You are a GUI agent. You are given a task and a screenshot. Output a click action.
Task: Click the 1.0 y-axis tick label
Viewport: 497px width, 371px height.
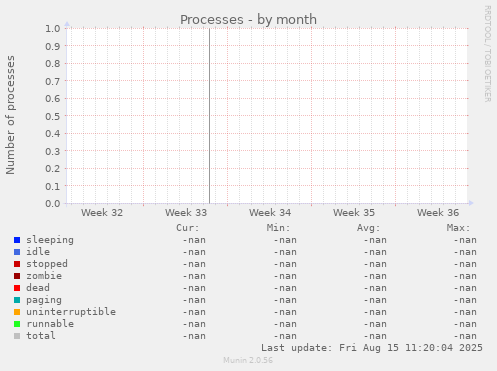pos(53,29)
